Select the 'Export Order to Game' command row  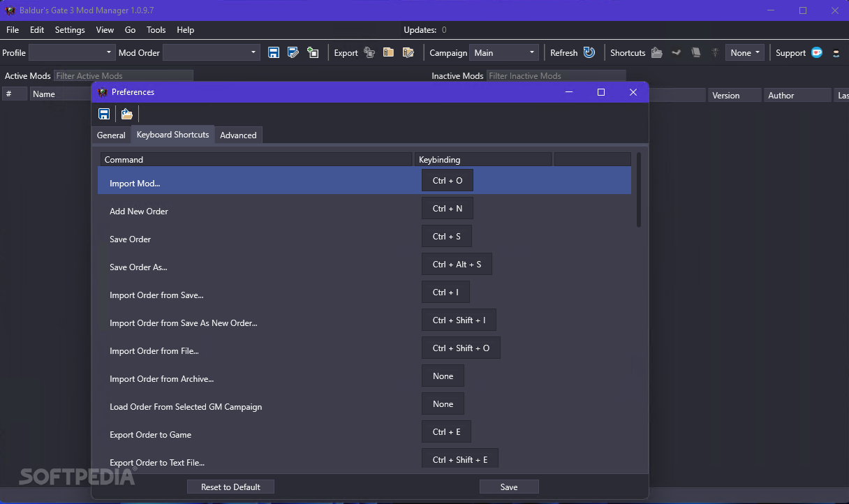tap(364, 431)
